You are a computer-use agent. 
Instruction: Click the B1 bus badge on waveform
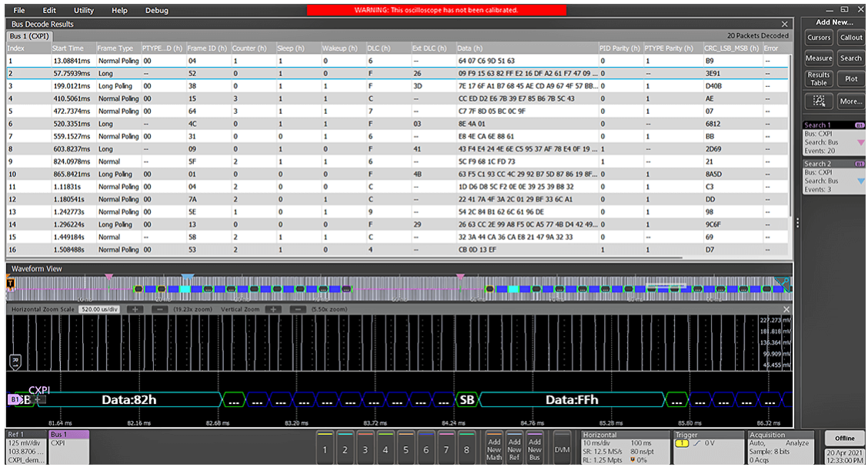15,399
